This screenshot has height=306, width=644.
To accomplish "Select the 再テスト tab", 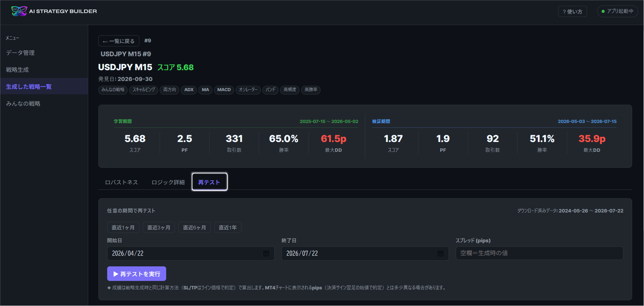I will click(209, 182).
